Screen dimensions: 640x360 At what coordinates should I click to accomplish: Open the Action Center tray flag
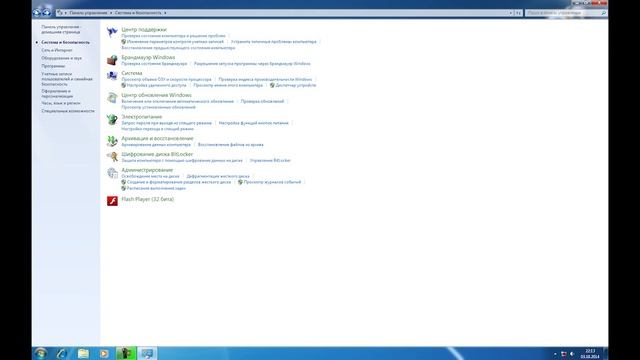click(564, 354)
